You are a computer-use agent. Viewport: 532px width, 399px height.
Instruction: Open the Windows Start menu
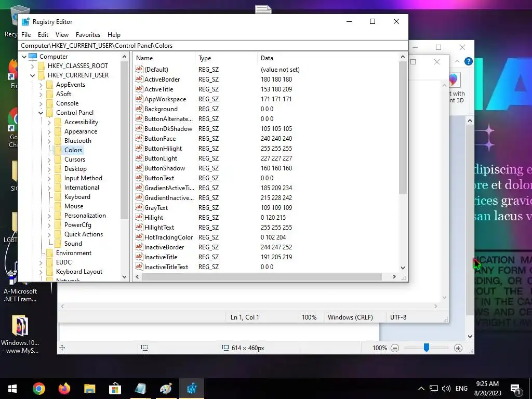(12, 389)
